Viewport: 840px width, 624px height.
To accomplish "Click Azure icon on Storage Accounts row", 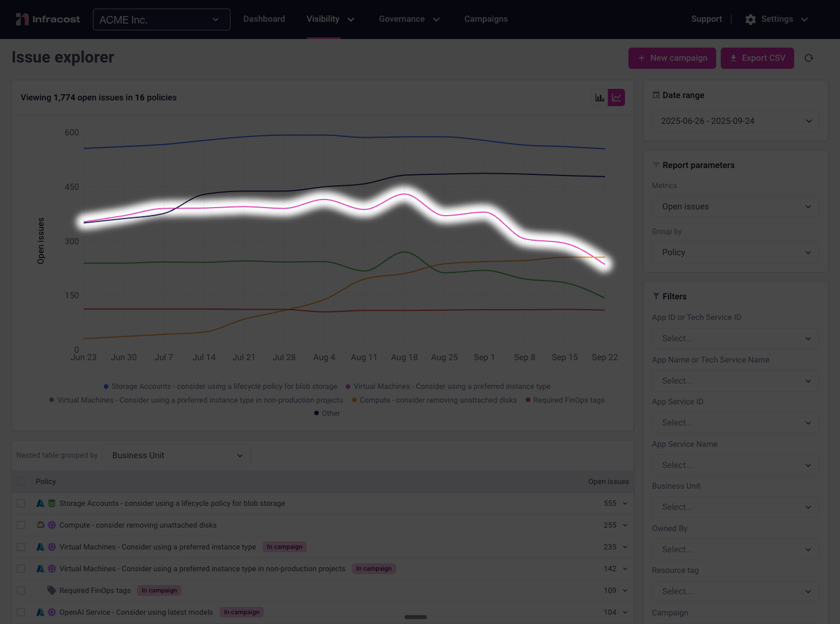I will [40, 504].
